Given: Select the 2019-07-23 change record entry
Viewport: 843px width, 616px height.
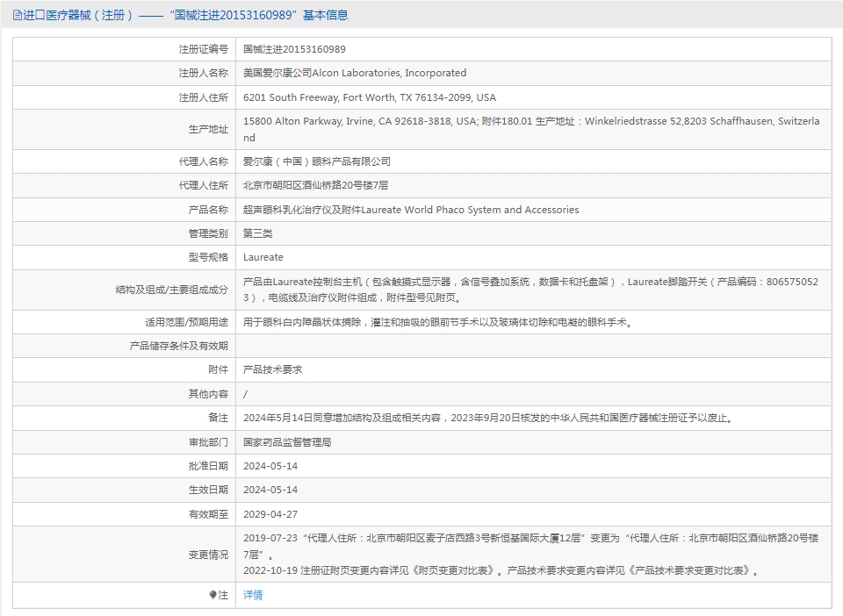Looking at the screenshot, I should click(530, 546).
